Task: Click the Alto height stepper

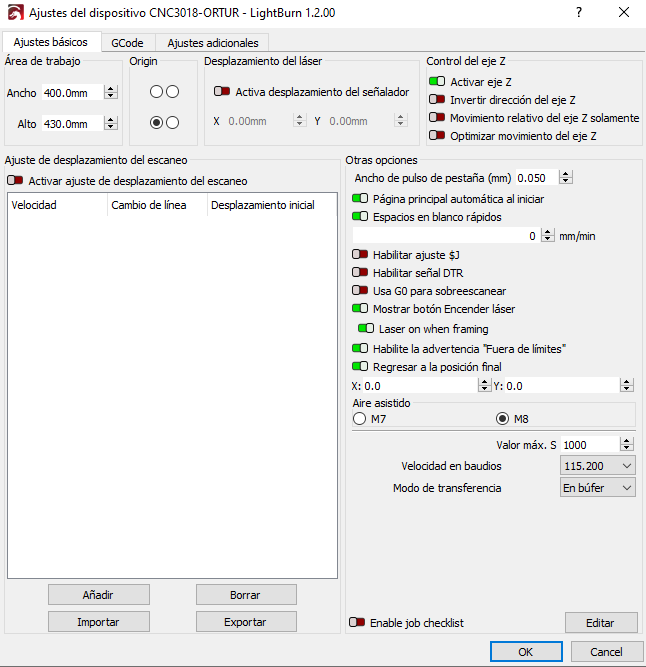Action: click(111, 123)
